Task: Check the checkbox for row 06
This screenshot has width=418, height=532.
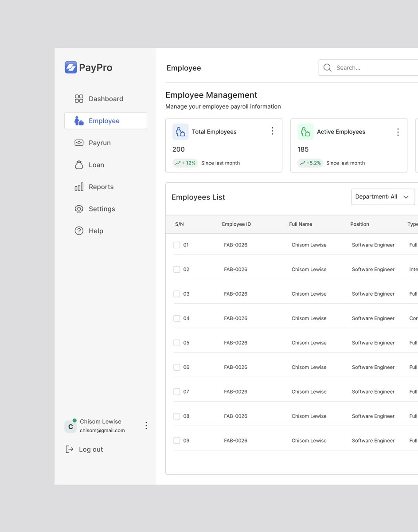Action: pyautogui.click(x=177, y=367)
